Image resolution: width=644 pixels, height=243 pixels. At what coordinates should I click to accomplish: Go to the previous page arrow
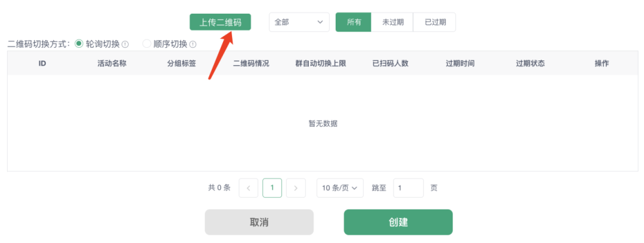pyautogui.click(x=248, y=187)
